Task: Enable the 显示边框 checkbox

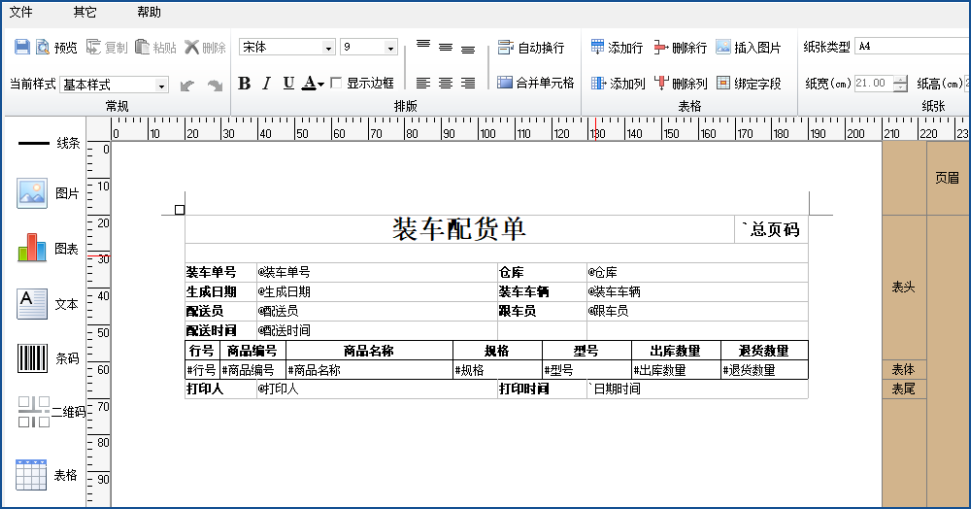Action: click(x=337, y=84)
